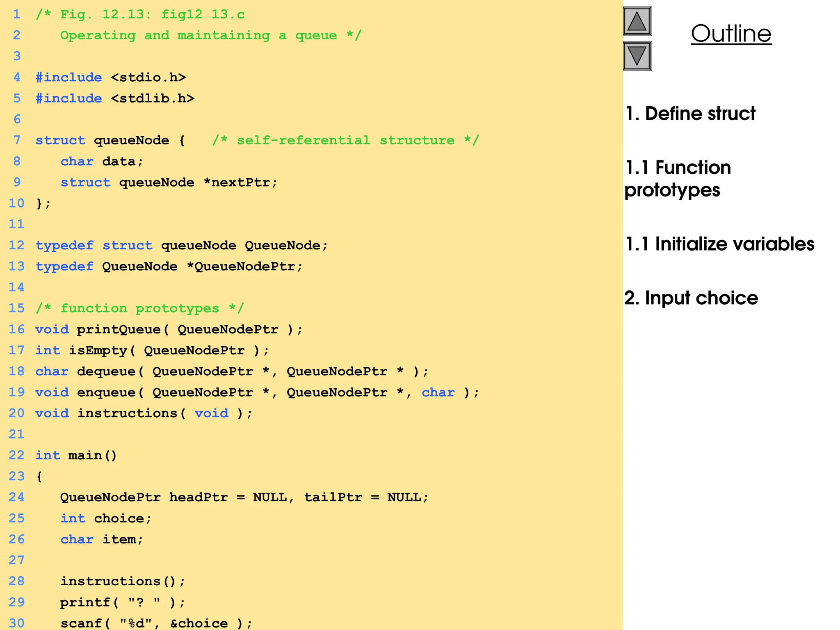This screenshot has height=630, width=840.
Task: Click line number 10 beside closing brace
Action: [16, 203]
